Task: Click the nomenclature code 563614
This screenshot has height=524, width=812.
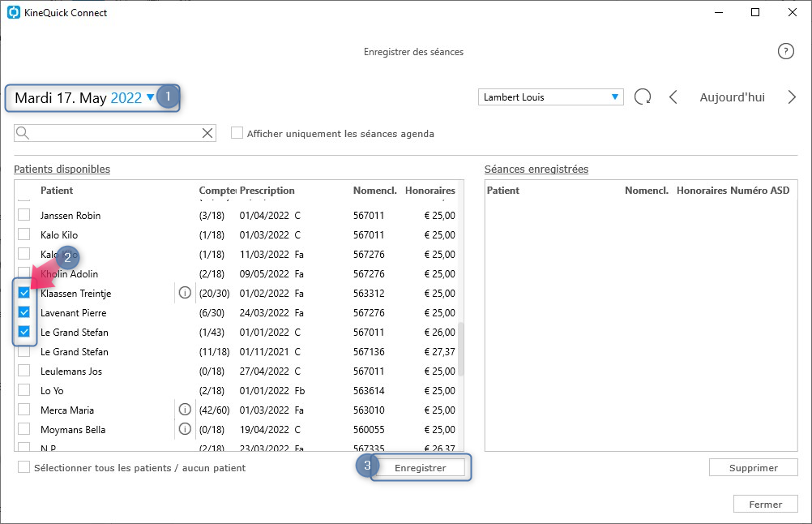Action: click(369, 391)
